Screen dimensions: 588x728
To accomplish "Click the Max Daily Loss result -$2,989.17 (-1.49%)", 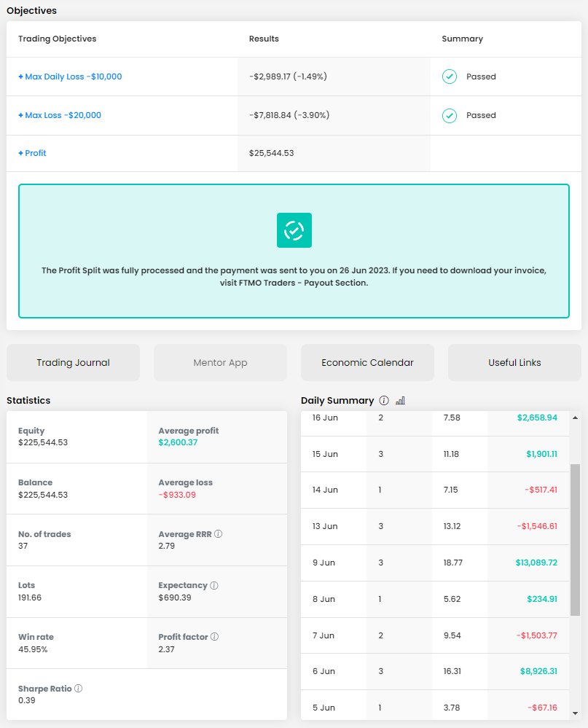I will point(289,77).
